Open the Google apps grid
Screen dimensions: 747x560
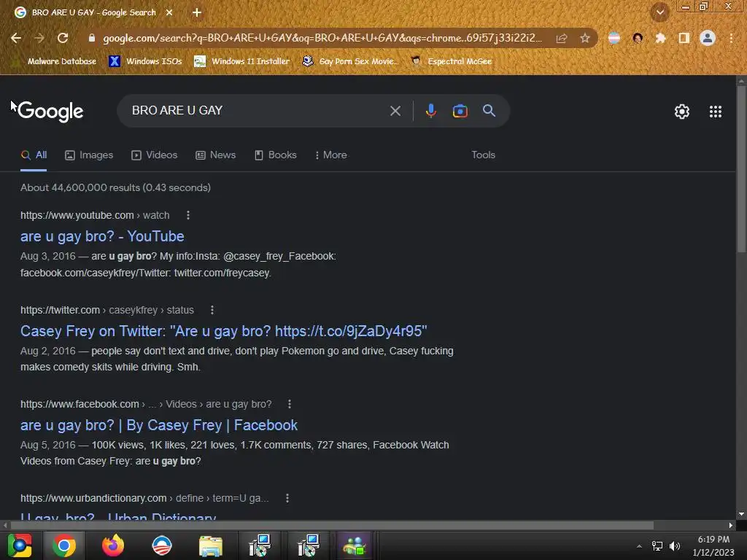click(715, 112)
